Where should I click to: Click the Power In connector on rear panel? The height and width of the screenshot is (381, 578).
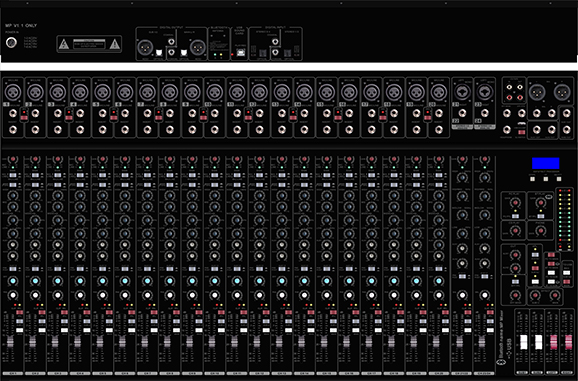[x=11, y=43]
